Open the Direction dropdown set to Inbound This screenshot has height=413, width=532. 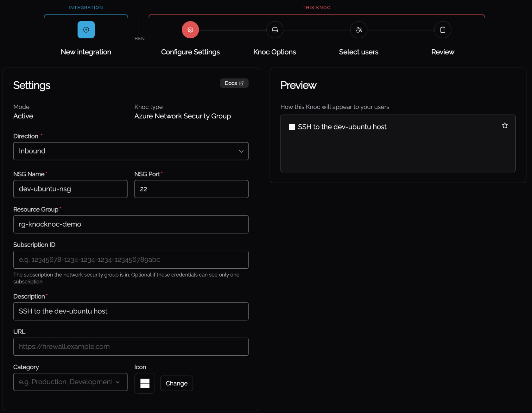pyautogui.click(x=131, y=151)
